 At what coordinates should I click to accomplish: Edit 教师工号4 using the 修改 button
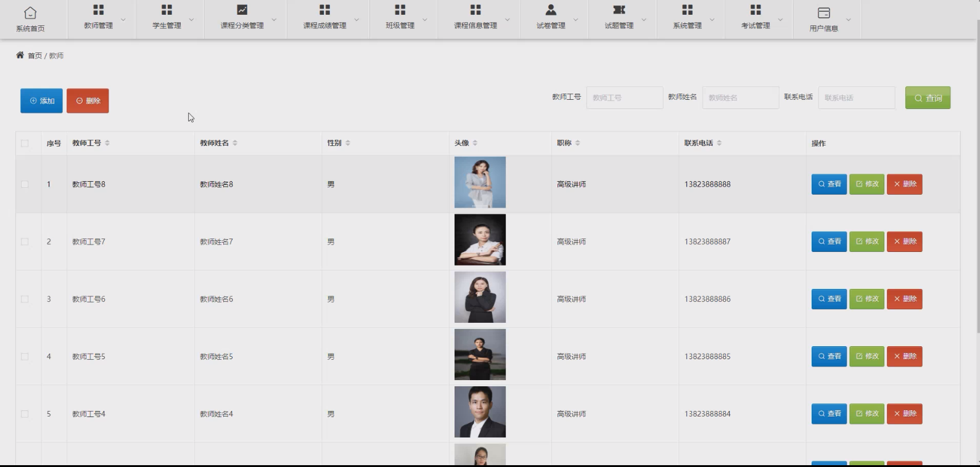pos(867,414)
